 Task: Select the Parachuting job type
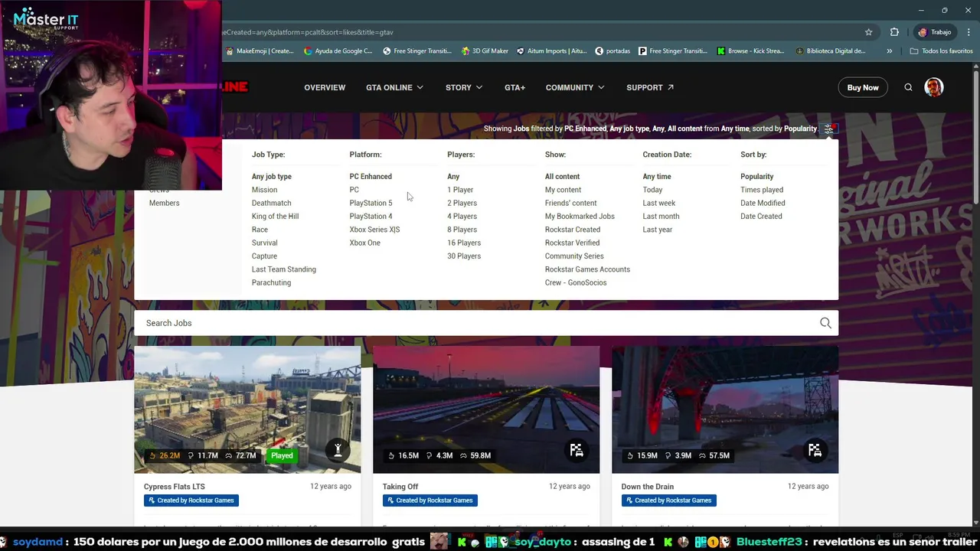point(271,282)
